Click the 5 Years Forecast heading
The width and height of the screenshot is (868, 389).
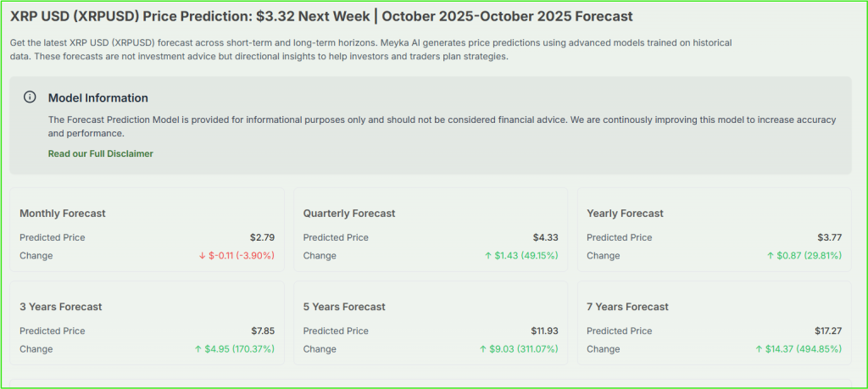[x=344, y=307]
